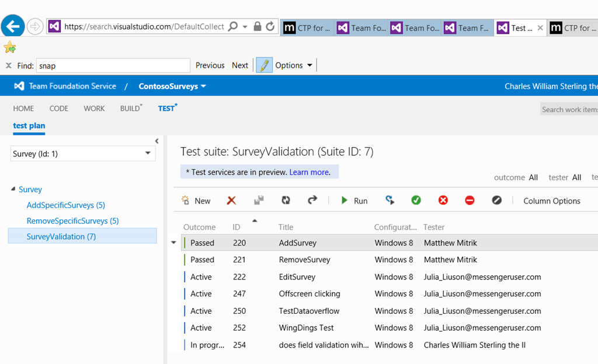This screenshot has width=598, height=364.
Task: Click the red Block test minus-circle icon
Action: 470,200
